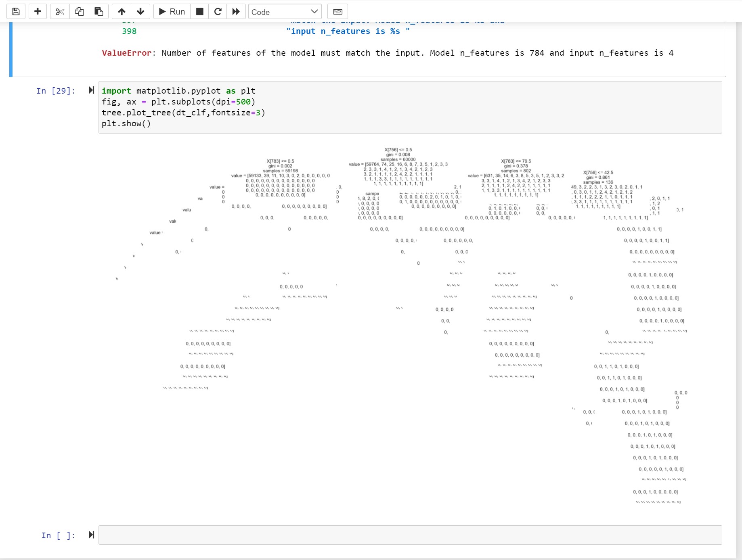The image size is (742, 560).
Task: Save the notebook using the save icon
Action: coord(16,11)
